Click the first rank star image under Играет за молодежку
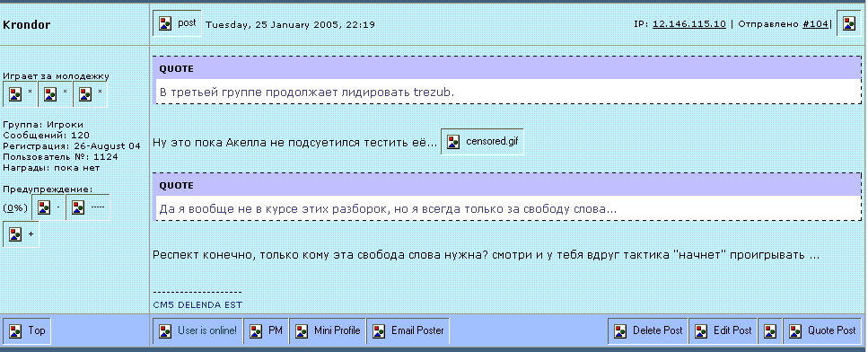Screen dimensions: 868x352 click(20, 94)
